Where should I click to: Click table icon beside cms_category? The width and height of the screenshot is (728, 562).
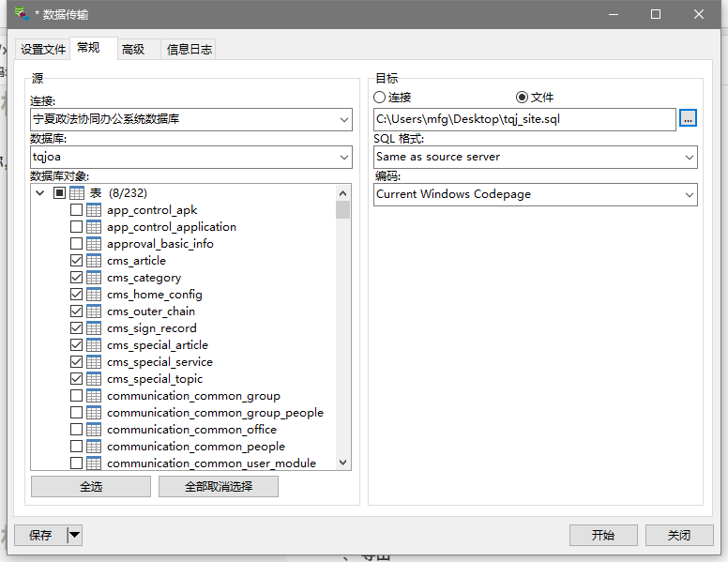[94, 278]
